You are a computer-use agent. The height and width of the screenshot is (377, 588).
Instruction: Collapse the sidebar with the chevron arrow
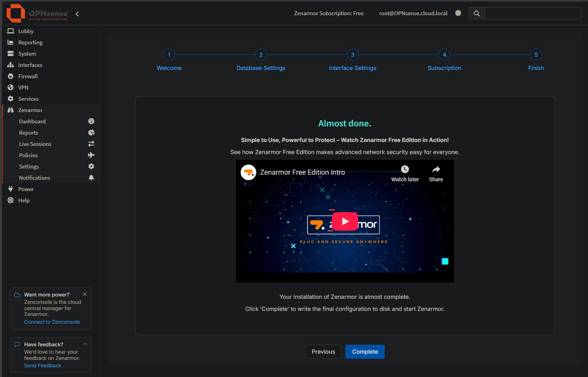pos(77,14)
